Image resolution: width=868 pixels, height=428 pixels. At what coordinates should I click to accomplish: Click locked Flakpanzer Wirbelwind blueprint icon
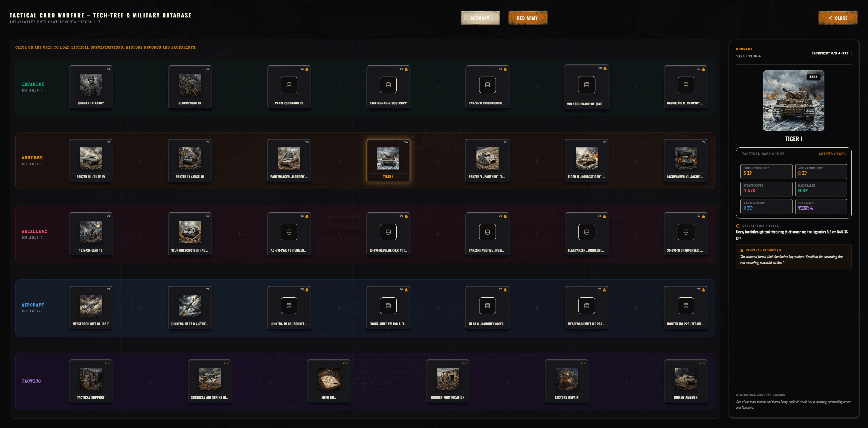click(x=587, y=232)
